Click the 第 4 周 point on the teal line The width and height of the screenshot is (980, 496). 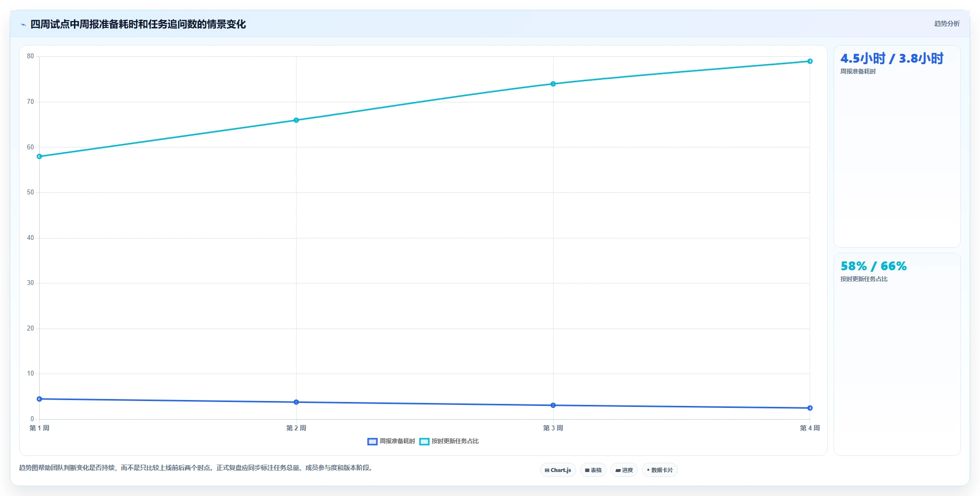coord(810,61)
